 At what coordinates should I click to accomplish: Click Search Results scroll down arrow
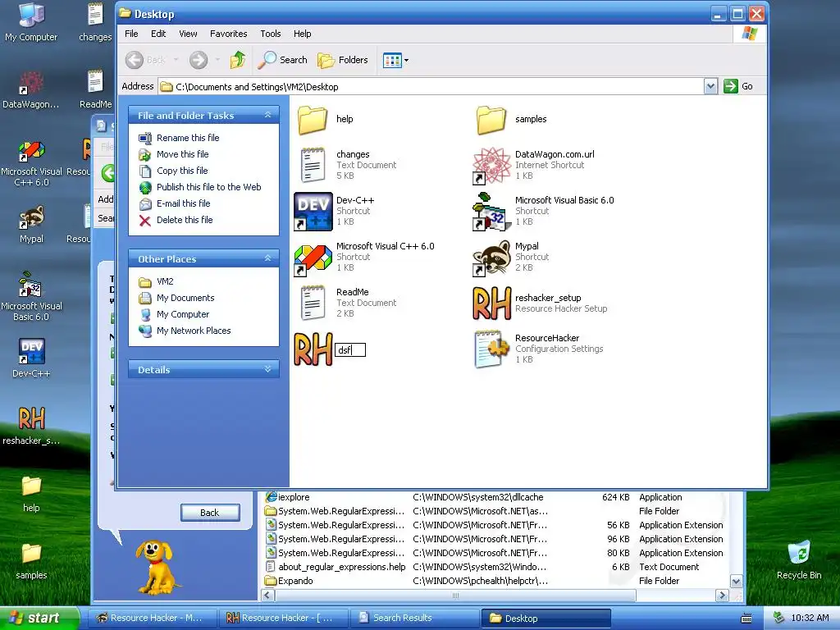tap(736, 582)
